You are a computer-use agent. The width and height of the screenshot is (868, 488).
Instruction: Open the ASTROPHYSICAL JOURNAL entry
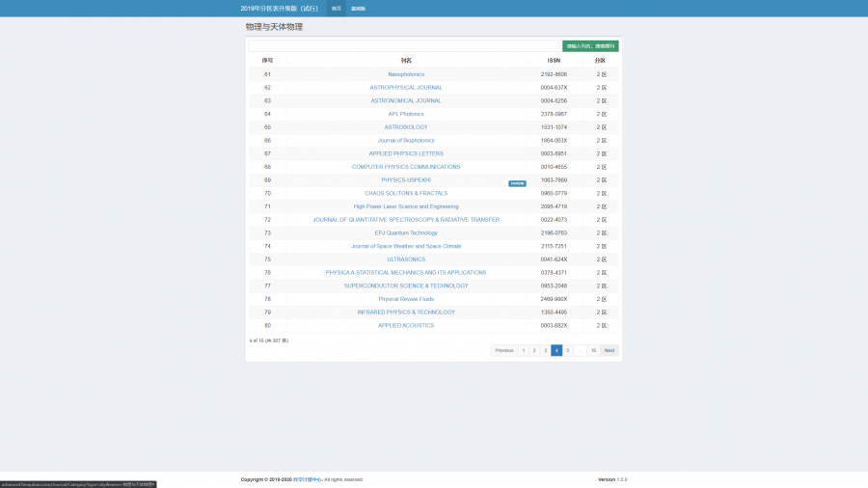(406, 88)
